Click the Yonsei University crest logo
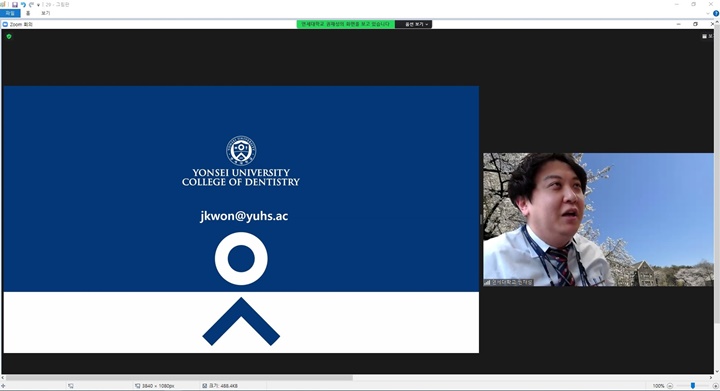 click(241, 151)
